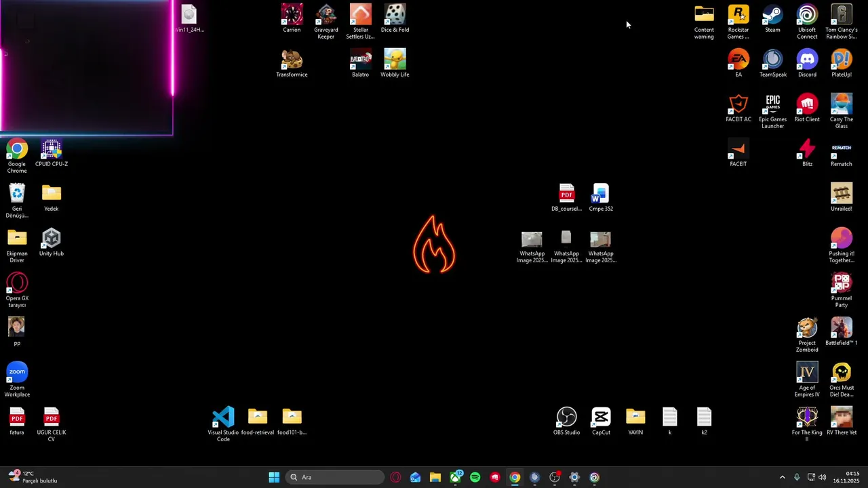Image resolution: width=868 pixels, height=488 pixels.
Task: Select the UGUR CELIK CV PDF
Action: tap(52, 424)
